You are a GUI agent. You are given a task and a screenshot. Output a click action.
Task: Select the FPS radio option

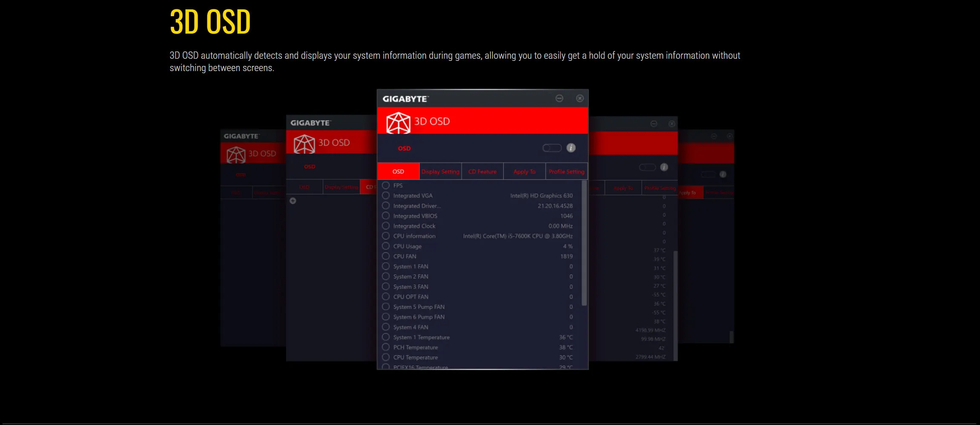386,185
